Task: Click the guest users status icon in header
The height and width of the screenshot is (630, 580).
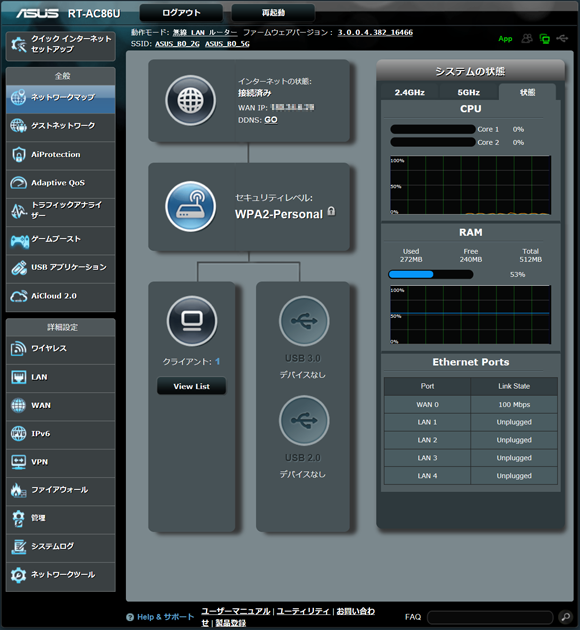Action: (x=527, y=39)
